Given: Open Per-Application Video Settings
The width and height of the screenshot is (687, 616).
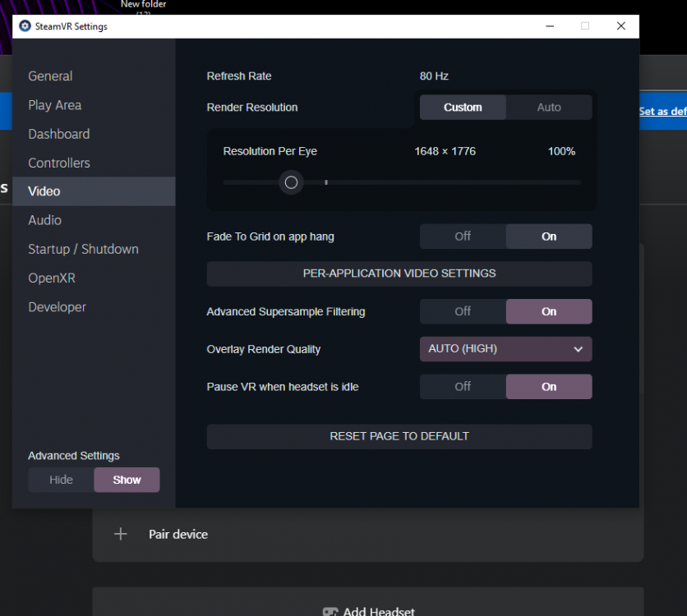Looking at the screenshot, I should click(399, 273).
